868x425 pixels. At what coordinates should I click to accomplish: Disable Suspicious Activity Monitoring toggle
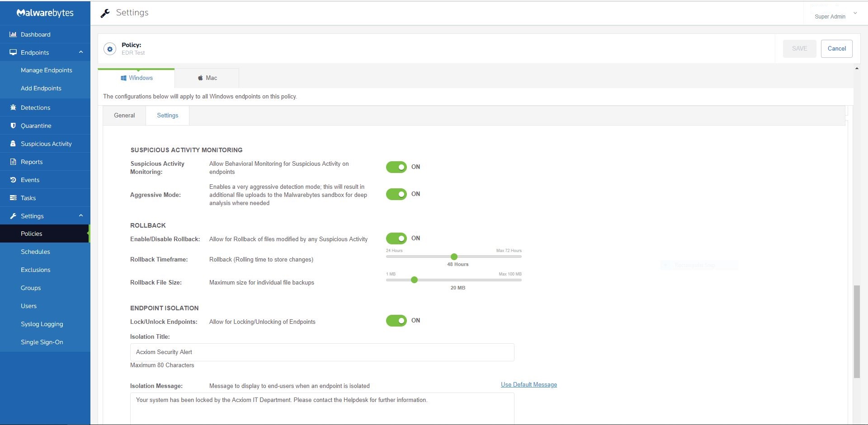(396, 167)
